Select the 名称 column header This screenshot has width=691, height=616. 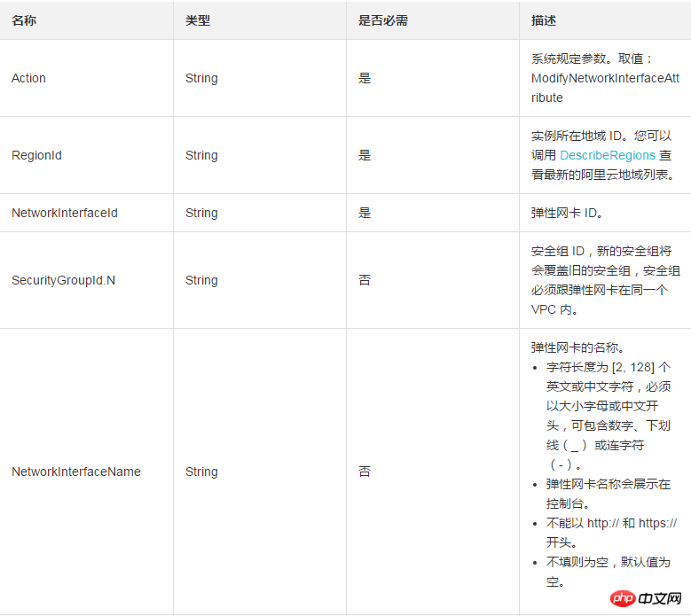click(x=24, y=20)
